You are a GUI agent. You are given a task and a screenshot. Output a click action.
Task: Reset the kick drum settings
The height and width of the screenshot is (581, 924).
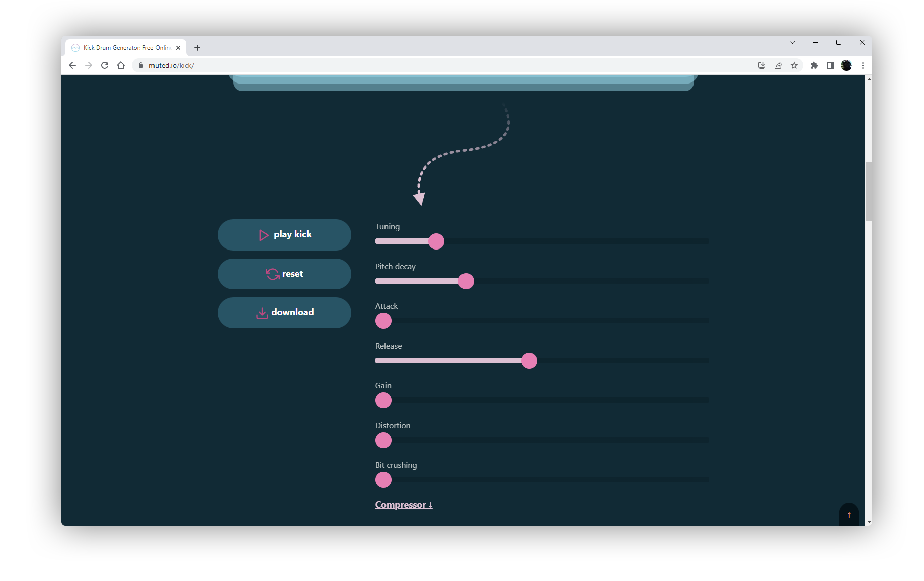coord(284,274)
